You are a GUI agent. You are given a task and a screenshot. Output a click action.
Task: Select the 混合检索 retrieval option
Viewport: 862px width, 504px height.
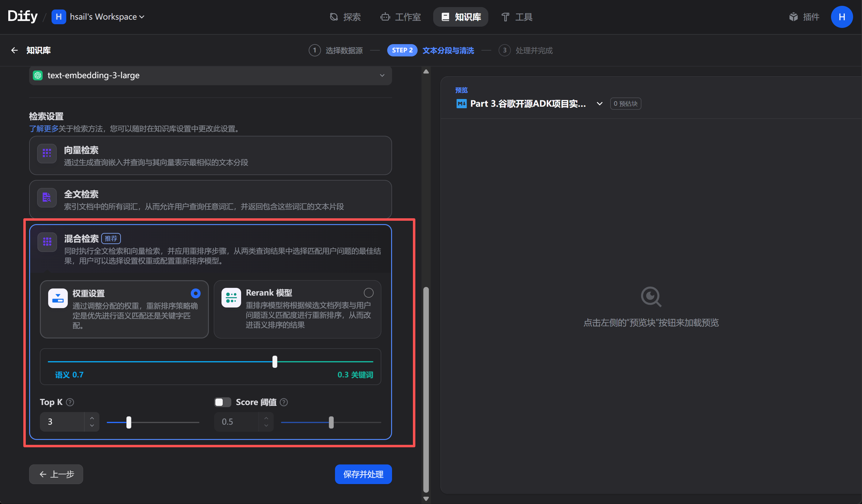tap(210, 249)
